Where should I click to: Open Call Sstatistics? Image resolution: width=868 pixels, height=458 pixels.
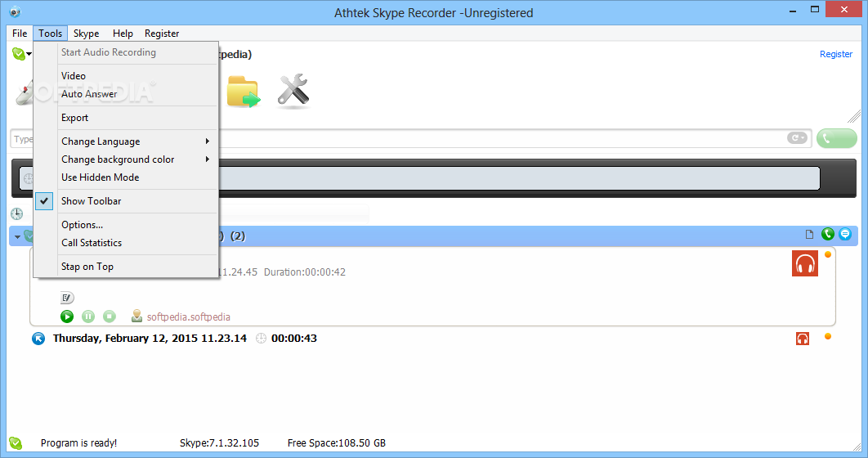[x=126, y=243]
